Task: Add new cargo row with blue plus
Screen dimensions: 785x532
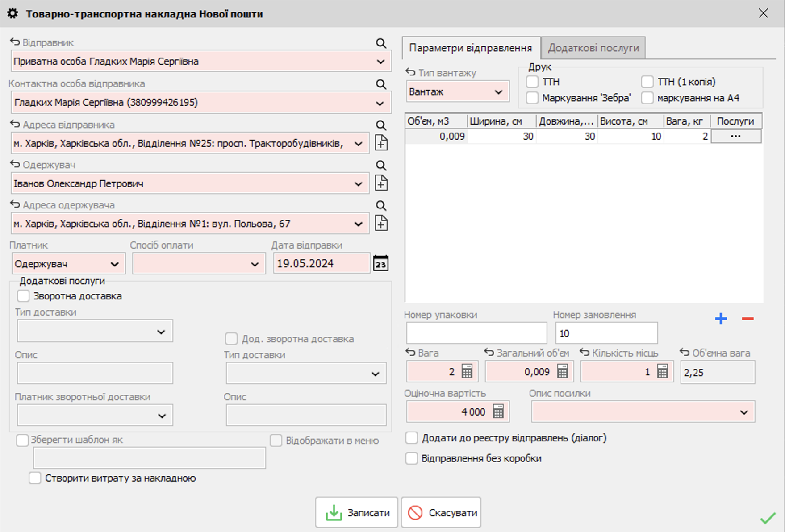Action: [721, 319]
